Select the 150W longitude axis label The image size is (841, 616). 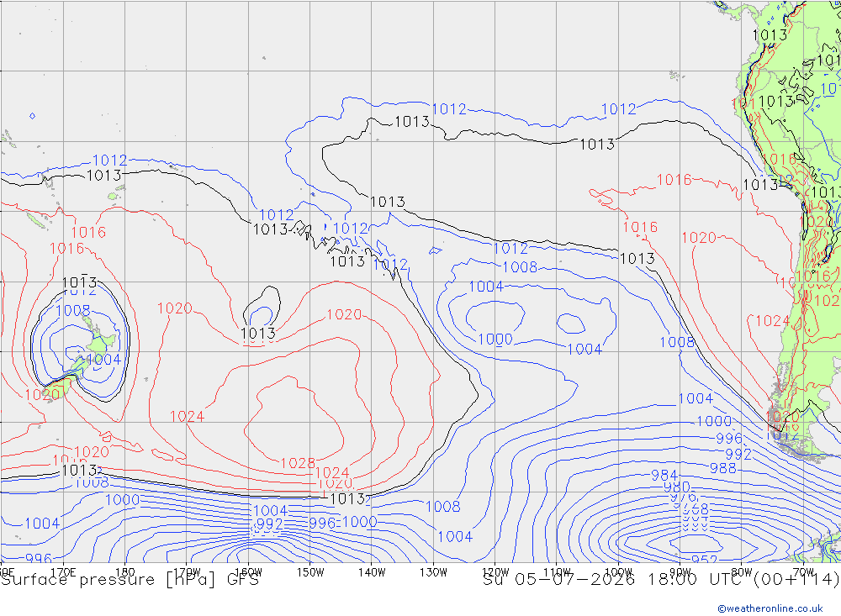(310, 572)
